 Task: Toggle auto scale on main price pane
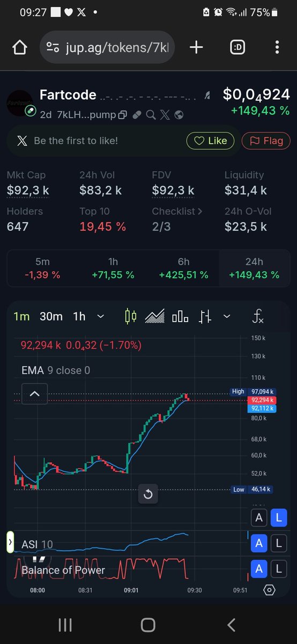(259, 518)
